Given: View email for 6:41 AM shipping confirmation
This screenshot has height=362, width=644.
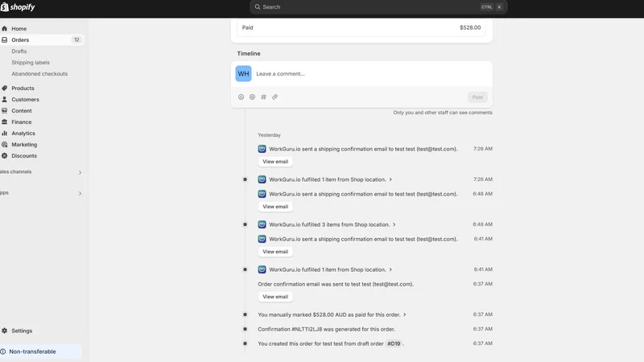Looking at the screenshot, I should 275,252.
